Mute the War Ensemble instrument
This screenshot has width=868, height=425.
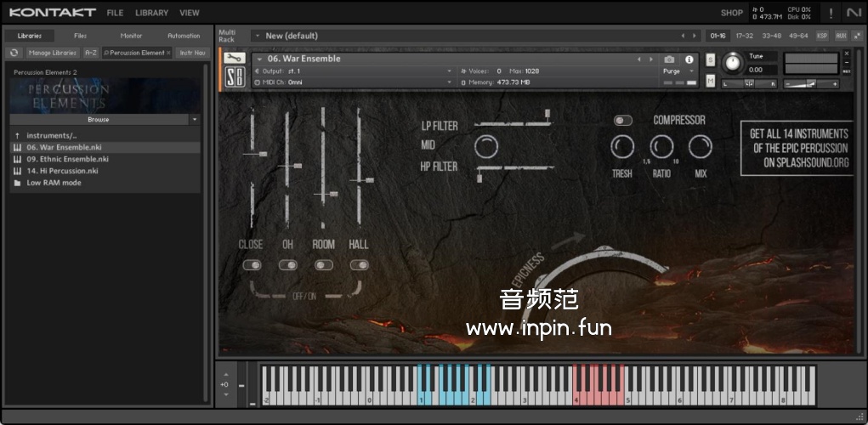[x=711, y=82]
